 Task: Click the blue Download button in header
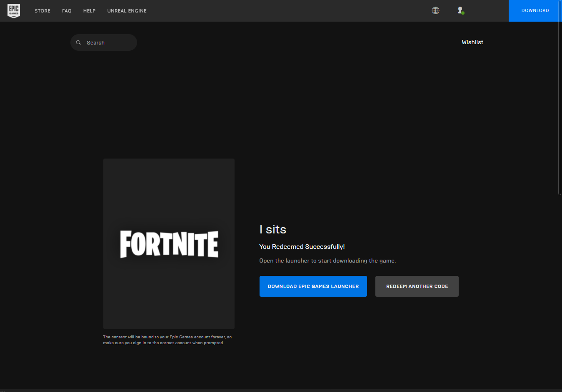pyautogui.click(x=535, y=11)
